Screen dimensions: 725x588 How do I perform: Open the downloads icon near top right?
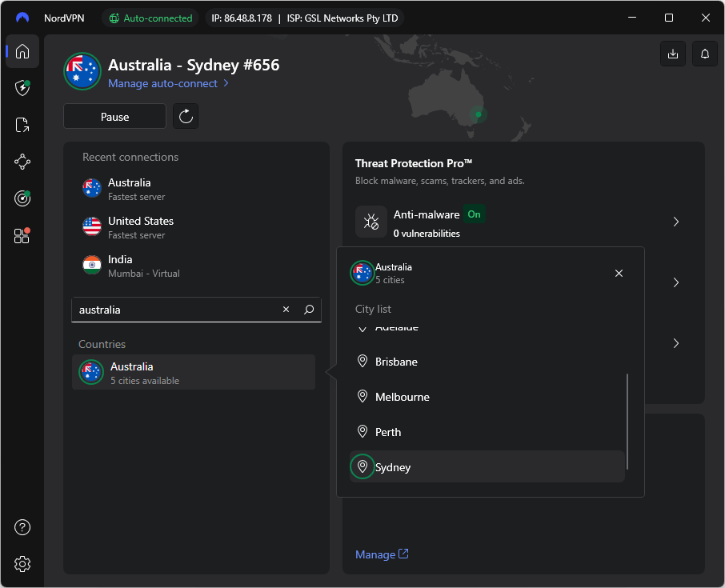[x=672, y=54]
